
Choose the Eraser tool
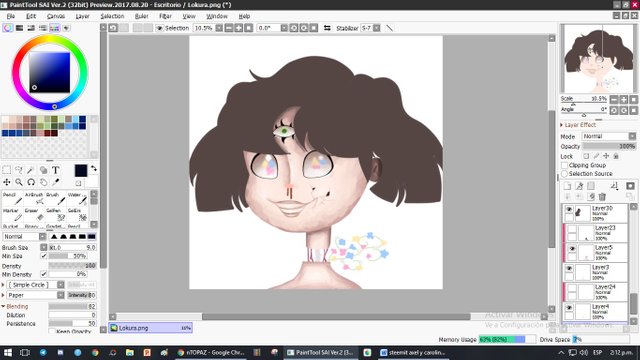(x=34, y=215)
